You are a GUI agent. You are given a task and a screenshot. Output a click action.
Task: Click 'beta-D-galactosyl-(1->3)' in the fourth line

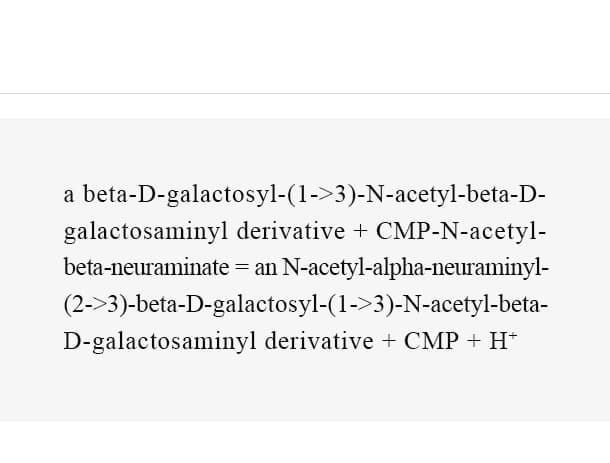[265, 304]
